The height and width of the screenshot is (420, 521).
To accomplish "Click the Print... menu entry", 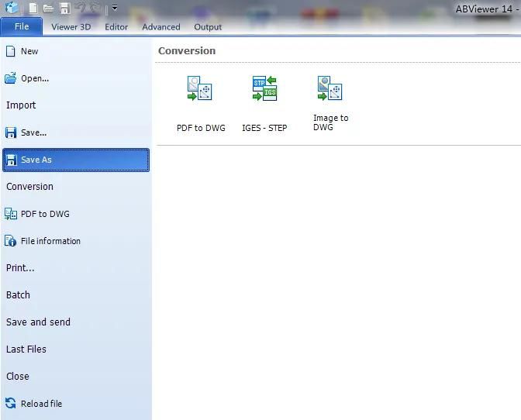I will (x=76, y=268).
